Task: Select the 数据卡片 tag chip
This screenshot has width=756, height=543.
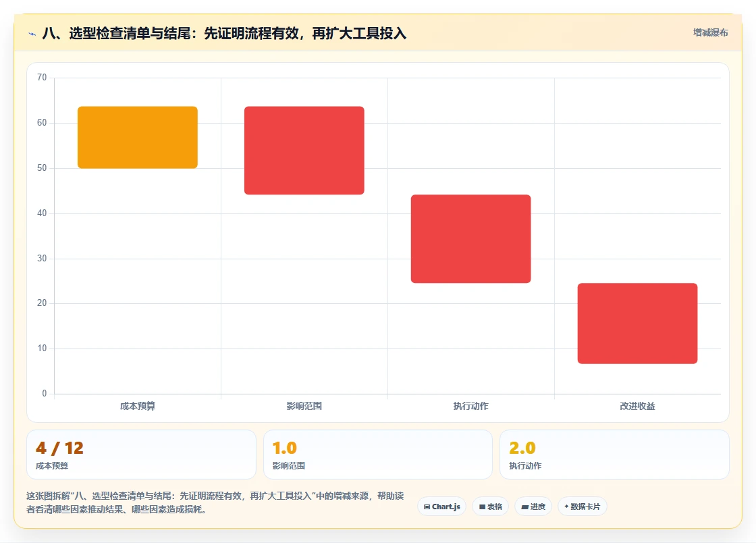Action: pos(583,507)
